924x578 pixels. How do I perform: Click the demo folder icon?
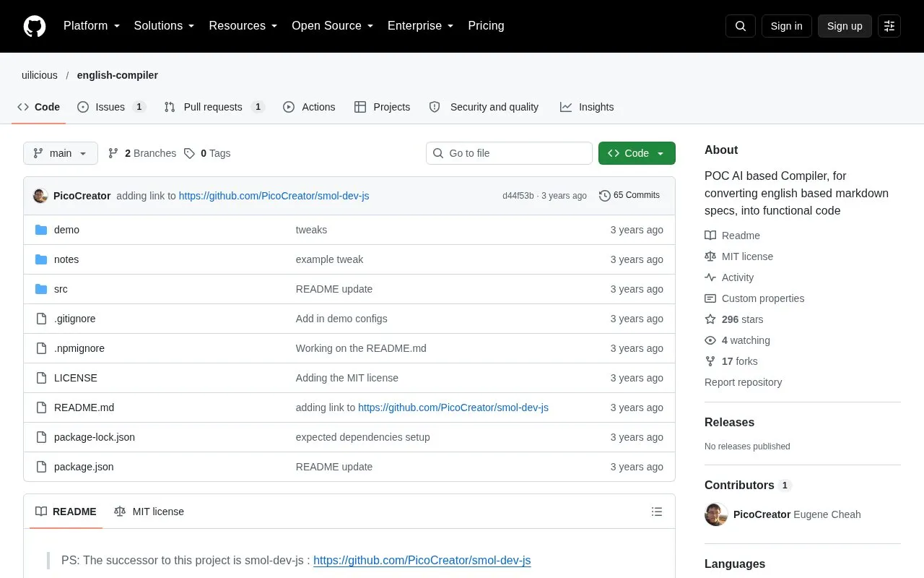[x=41, y=230]
